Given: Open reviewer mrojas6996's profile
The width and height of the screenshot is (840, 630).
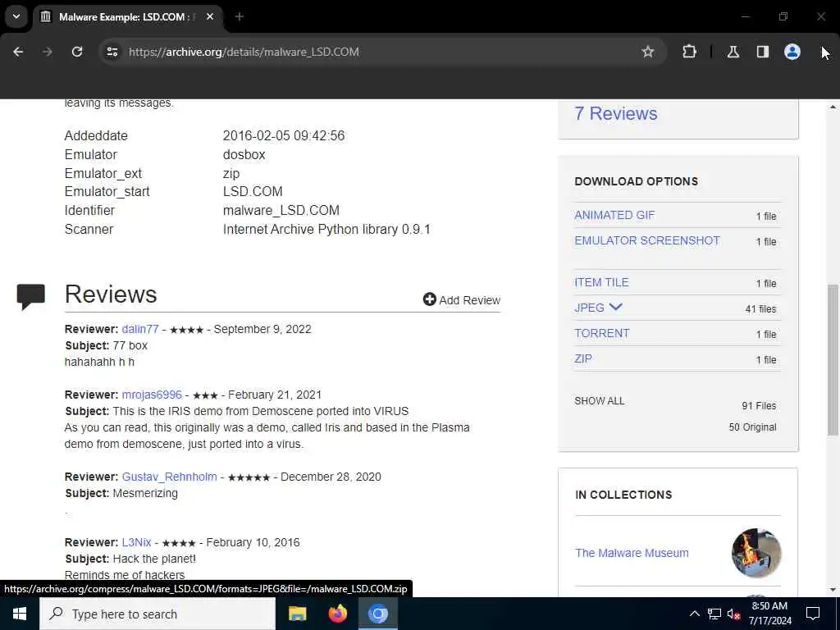Looking at the screenshot, I should pos(152,395).
